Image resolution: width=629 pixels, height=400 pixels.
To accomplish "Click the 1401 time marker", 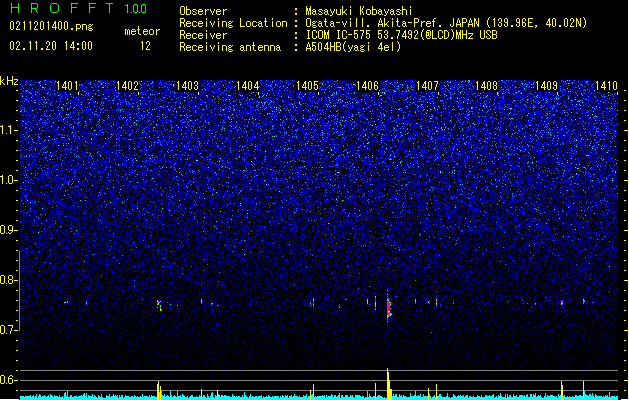I will click(67, 86).
